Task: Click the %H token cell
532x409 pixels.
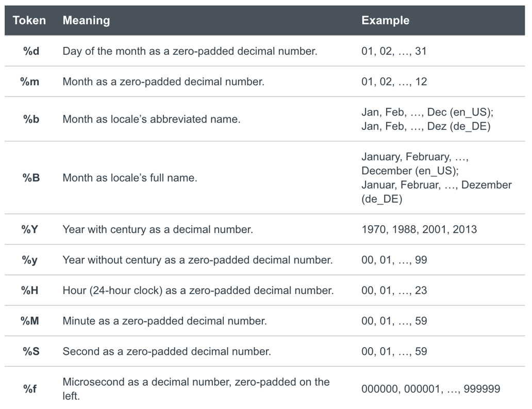Action: 31,290
